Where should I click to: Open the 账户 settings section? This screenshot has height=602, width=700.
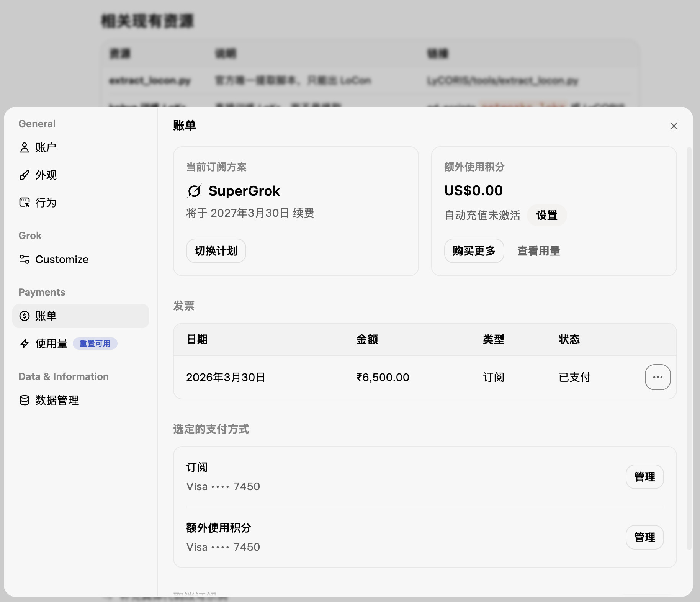(81, 147)
